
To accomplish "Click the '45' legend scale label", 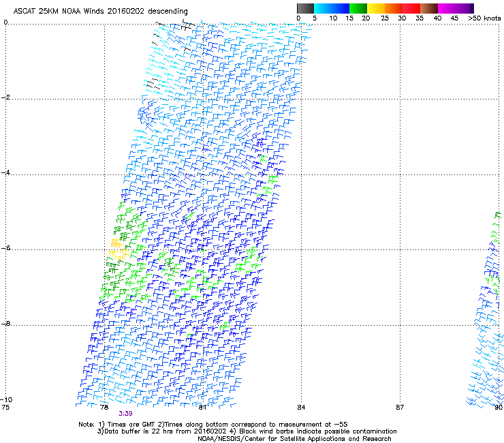I will [x=454, y=18].
